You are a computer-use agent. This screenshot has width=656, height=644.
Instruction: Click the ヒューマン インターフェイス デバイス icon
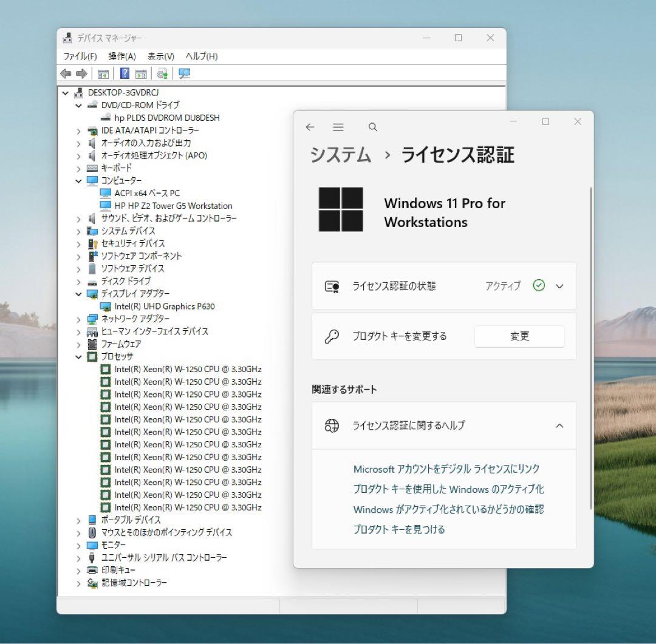pyautogui.click(x=92, y=331)
